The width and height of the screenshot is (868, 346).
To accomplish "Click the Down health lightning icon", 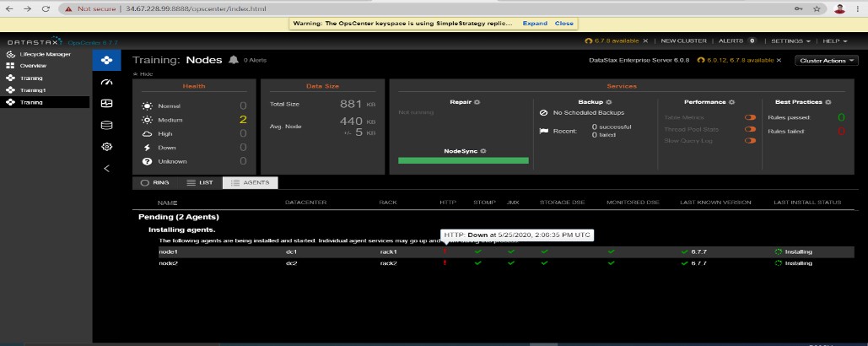I will (148, 148).
